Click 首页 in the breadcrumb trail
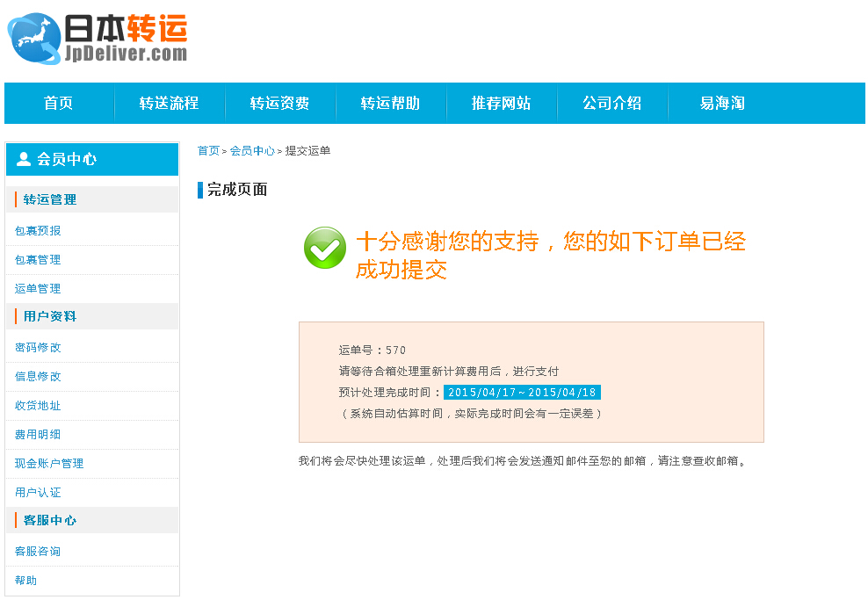868x607 pixels. tap(208, 150)
